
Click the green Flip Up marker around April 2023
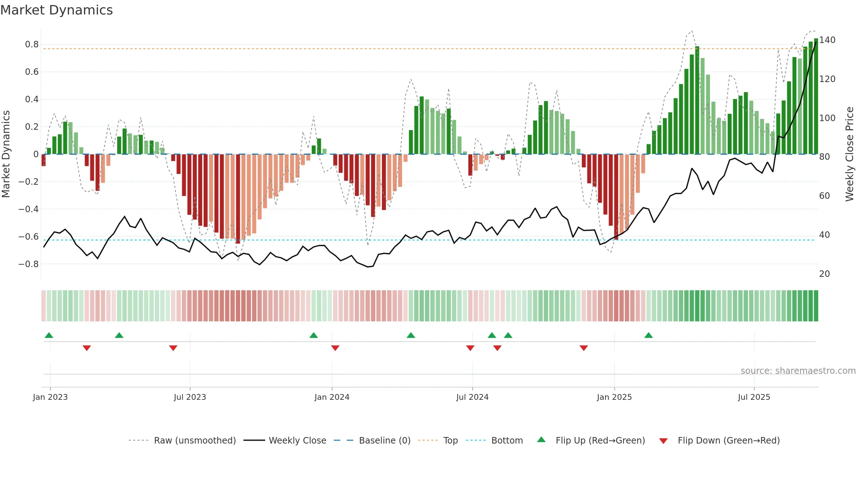119,335
